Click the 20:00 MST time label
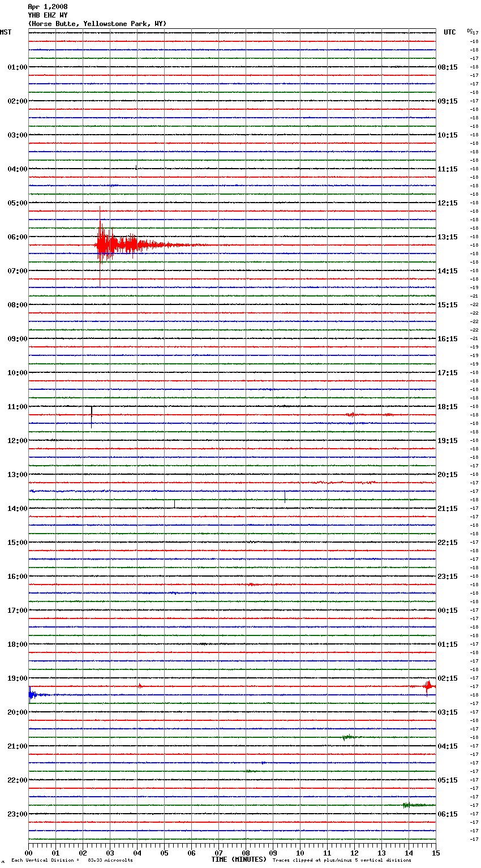The width and height of the screenshot is (481, 868). pyautogui.click(x=18, y=712)
